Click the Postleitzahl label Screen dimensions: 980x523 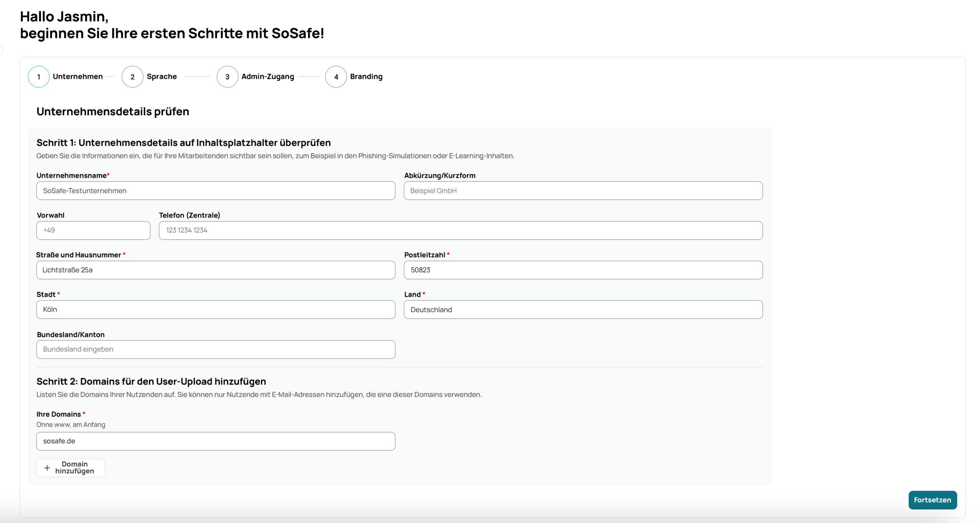click(427, 255)
